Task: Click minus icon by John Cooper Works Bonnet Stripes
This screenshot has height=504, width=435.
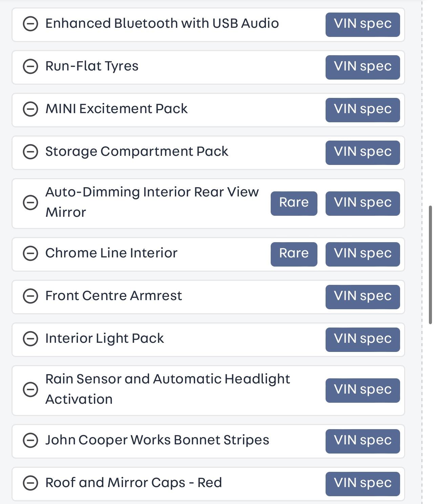Action: [x=30, y=440]
